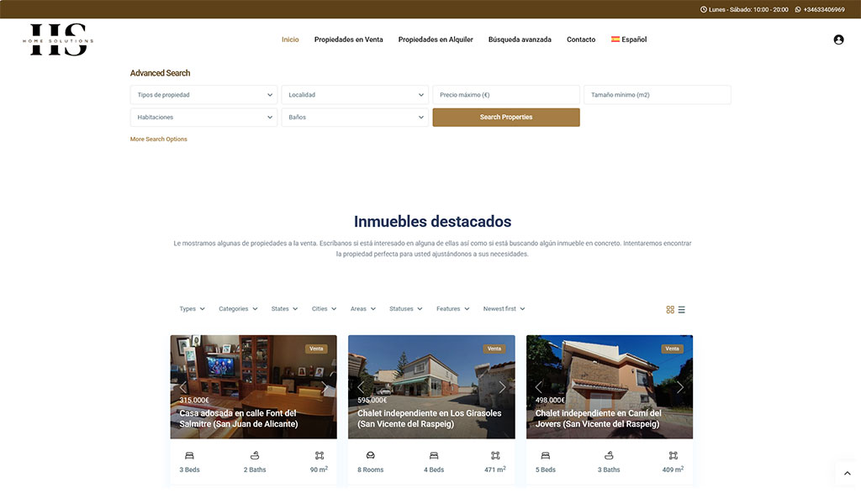The height and width of the screenshot is (504, 861).
Task: Open the Español language menu
Action: point(629,39)
